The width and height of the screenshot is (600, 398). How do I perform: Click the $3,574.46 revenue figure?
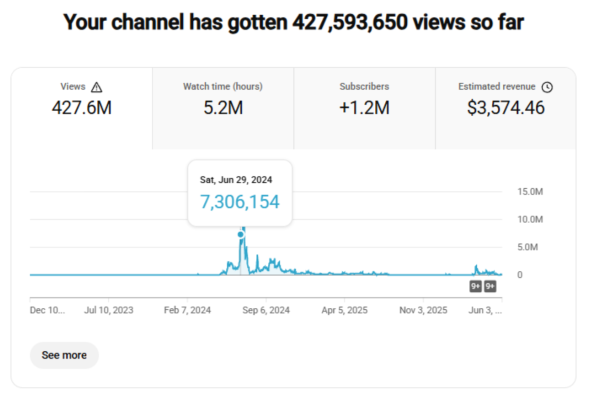(x=505, y=108)
